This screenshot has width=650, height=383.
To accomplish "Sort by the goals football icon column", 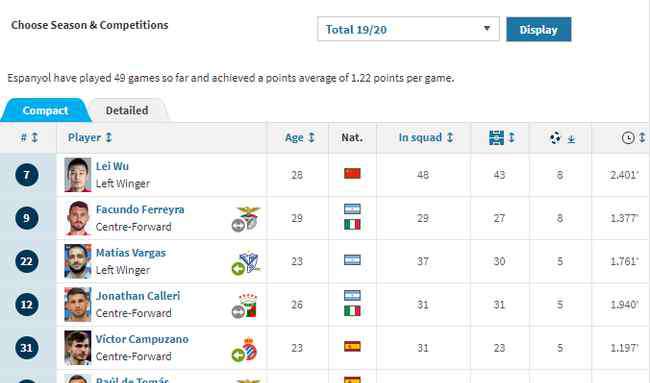I will (x=562, y=138).
